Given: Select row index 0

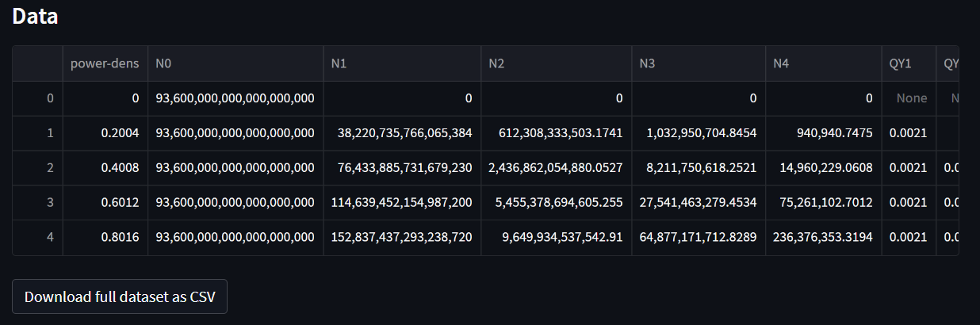Looking at the screenshot, I should click(38, 98).
